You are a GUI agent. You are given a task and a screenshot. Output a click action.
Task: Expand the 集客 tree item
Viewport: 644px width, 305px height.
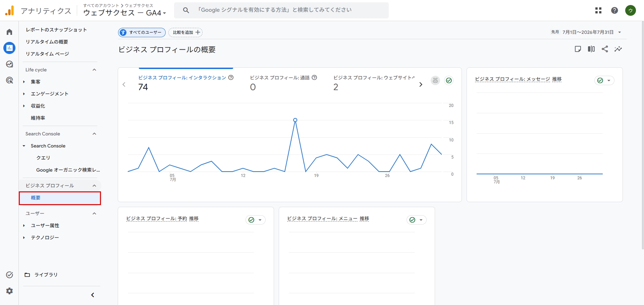[x=24, y=82]
